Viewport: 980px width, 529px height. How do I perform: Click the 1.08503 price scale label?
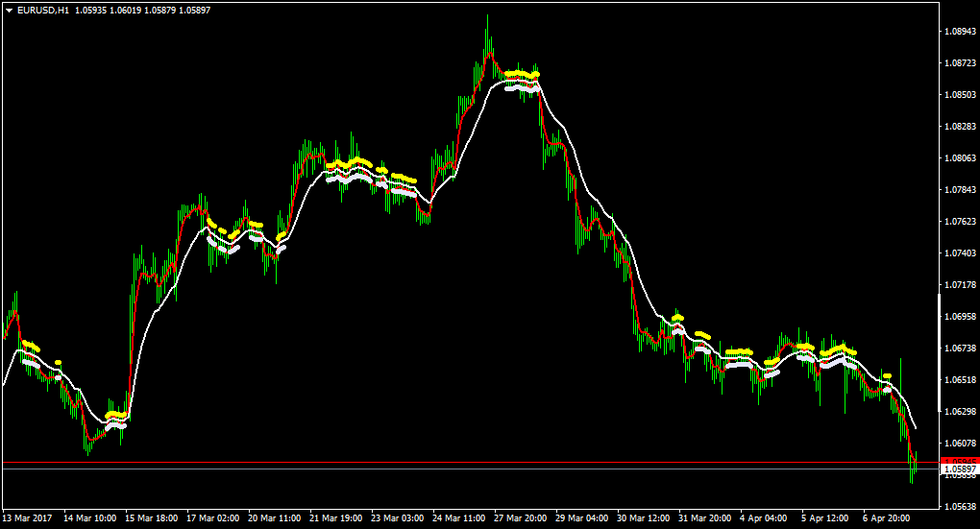point(961,95)
